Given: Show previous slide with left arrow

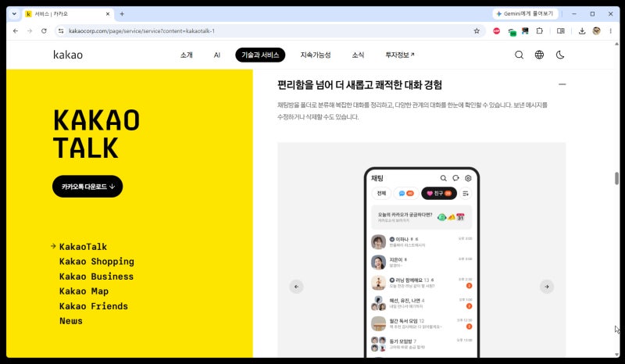Looking at the screenshot, I should [x=296, y=287].
